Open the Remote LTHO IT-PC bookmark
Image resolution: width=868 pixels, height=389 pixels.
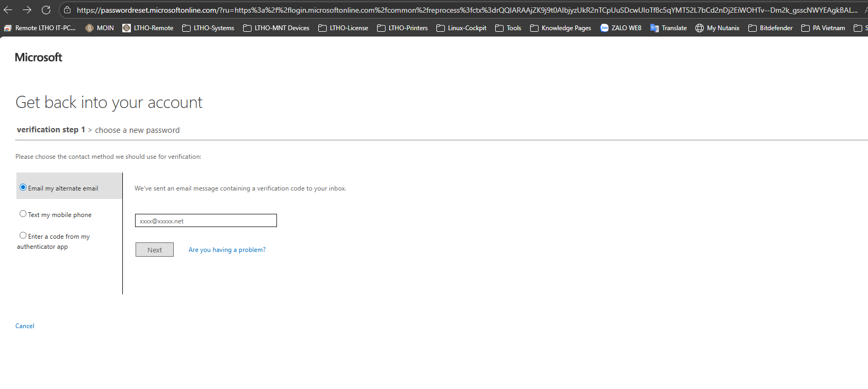(x=40, y=28)
